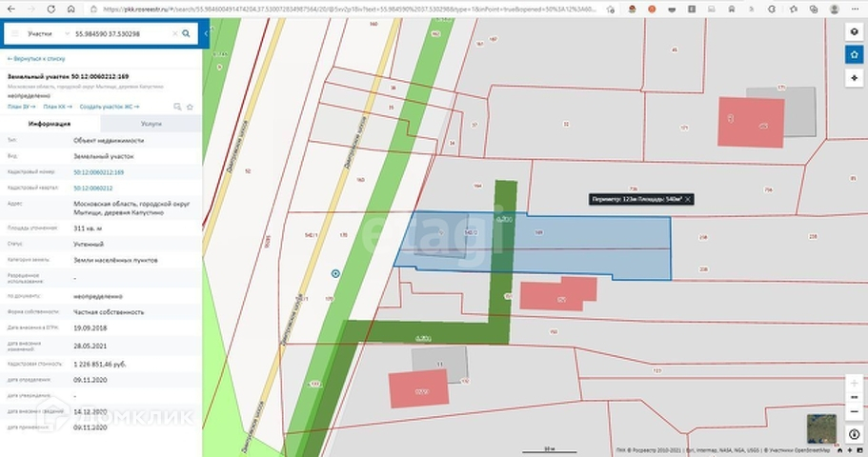Open cadastral number link 50:12:0060212:169

pyautogui.click(x=98, y=172)
